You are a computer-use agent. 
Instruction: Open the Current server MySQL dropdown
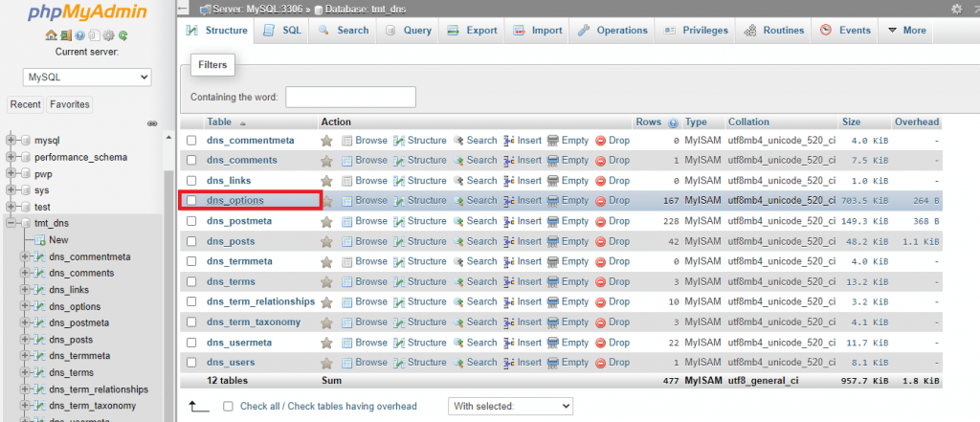pyautogui.click(x=87, y=78)
